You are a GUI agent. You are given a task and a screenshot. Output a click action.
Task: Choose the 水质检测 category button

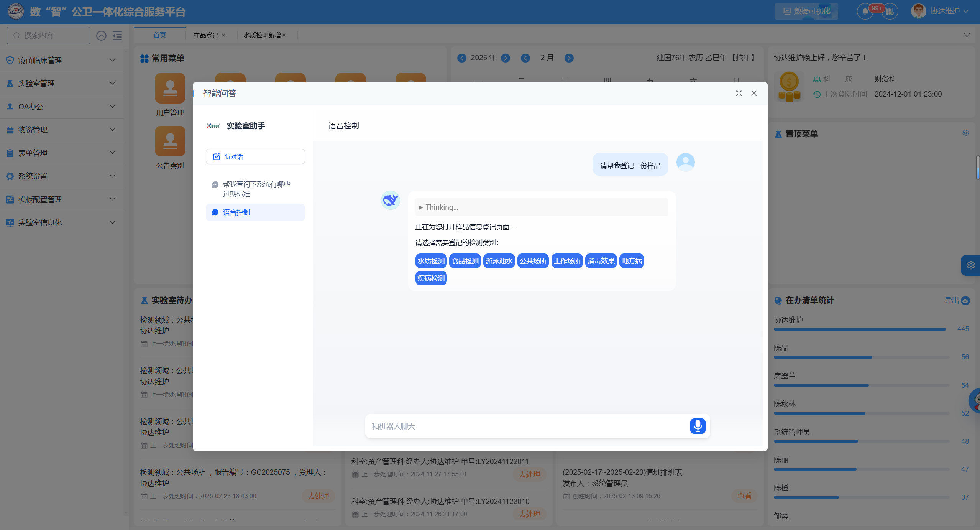pyautogui.click(x=431, y=261)
